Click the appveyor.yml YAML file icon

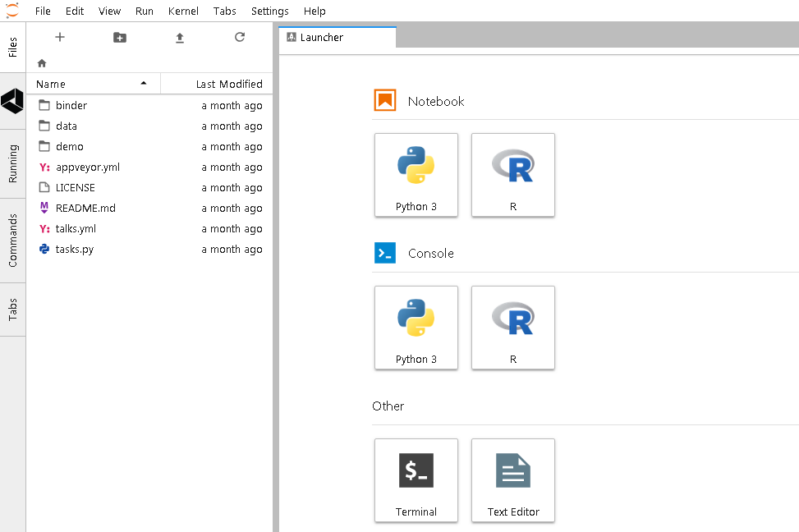[x=44, y=167]
